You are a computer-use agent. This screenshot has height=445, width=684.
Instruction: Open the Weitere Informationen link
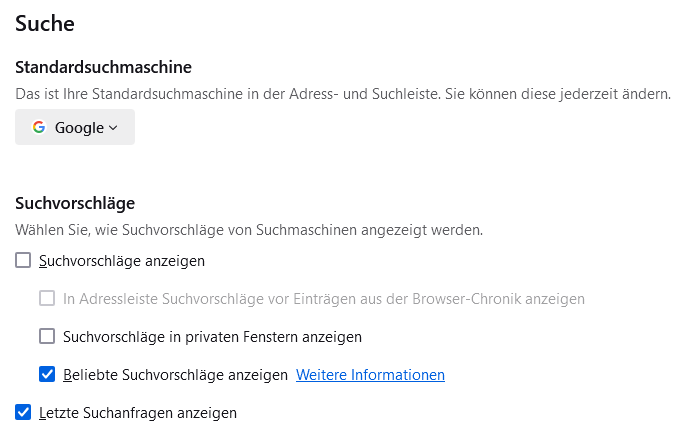(370, 375)
